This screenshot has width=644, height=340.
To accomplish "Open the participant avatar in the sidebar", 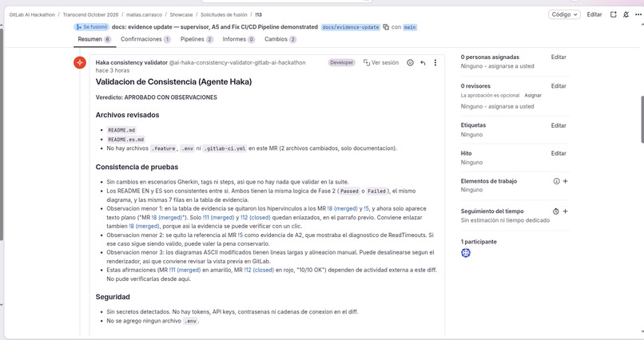I will coord(466,253).
